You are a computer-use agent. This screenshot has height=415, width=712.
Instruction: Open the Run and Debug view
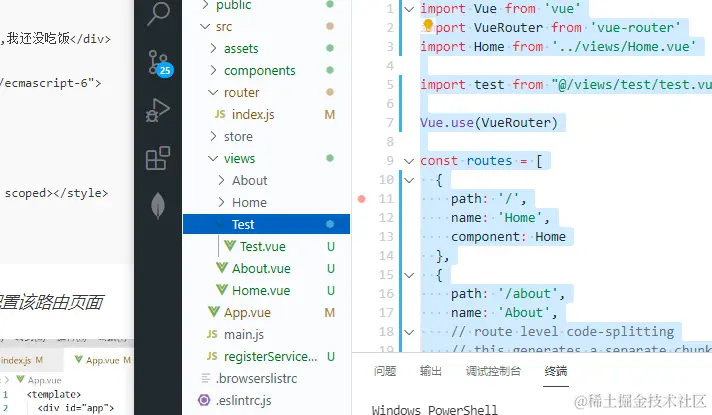coord(158,110)
